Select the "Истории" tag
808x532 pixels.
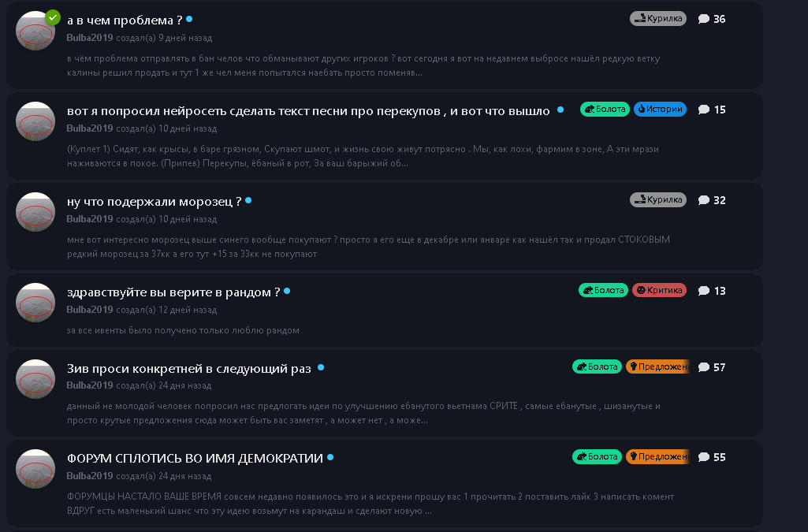pos(660,110)
